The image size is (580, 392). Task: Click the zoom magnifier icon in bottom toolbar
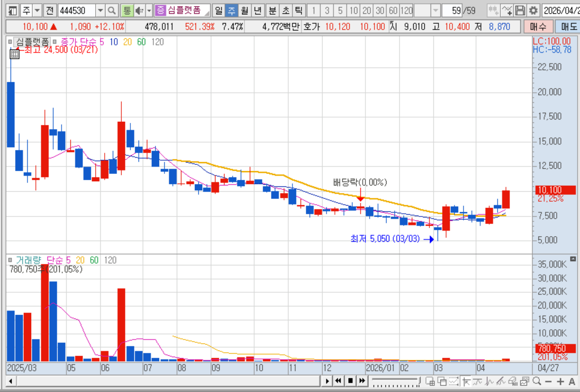537,381
